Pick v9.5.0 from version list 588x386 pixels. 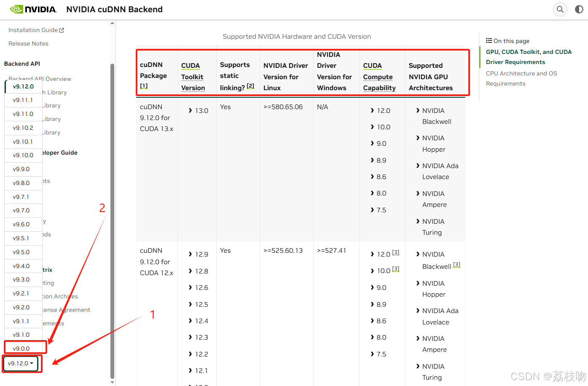[x=23, y=252]
